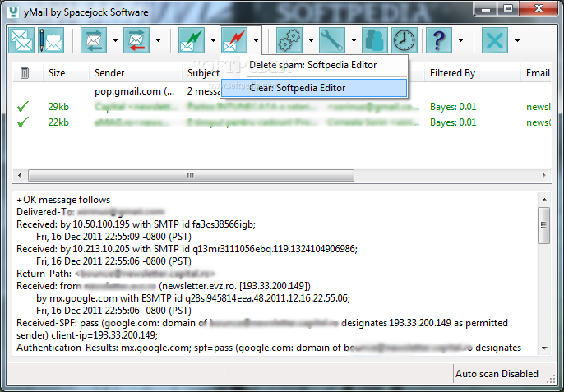The width and height of the screenshot is (564, 392).
Task: Collapse the dropdown arrow beside red lightning icon
Action: tap(257, 40)
